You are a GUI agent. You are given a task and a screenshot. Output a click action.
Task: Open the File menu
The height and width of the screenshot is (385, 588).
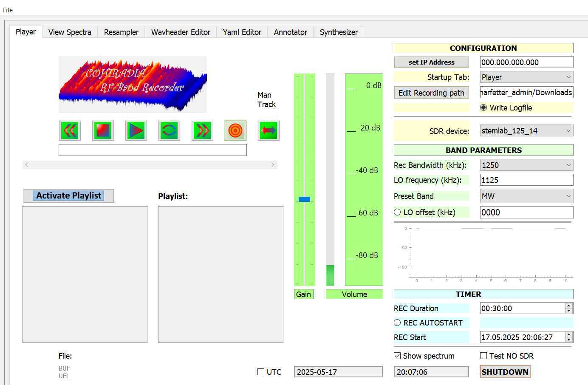(x=8, y=10)
